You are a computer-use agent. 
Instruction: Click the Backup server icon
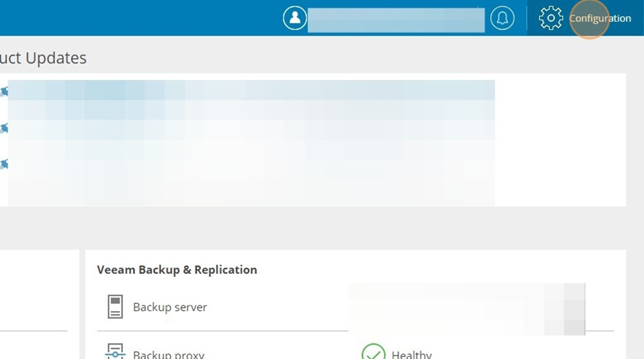(x=115, y=307)
